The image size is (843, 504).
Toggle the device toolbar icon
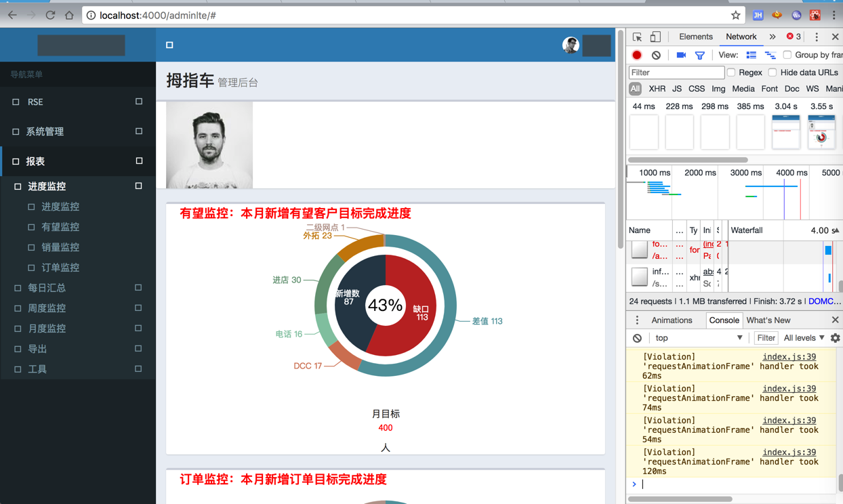tap(655, 37)
